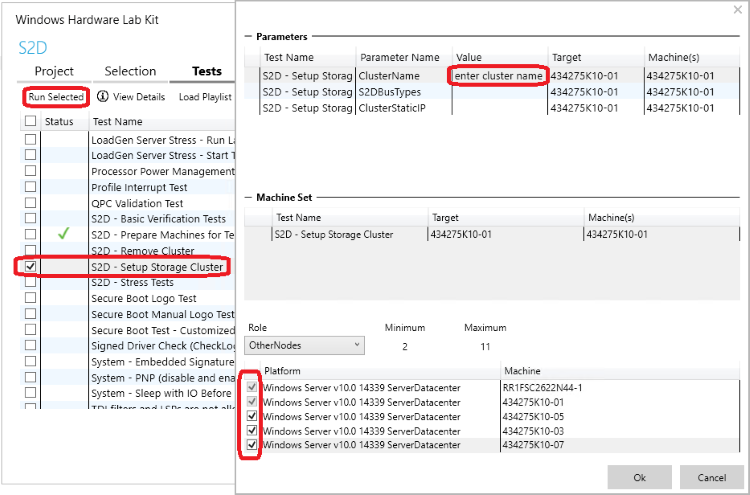
Task: Toggle the select-all checkbox in the Status header
Action: coord(31,121)
